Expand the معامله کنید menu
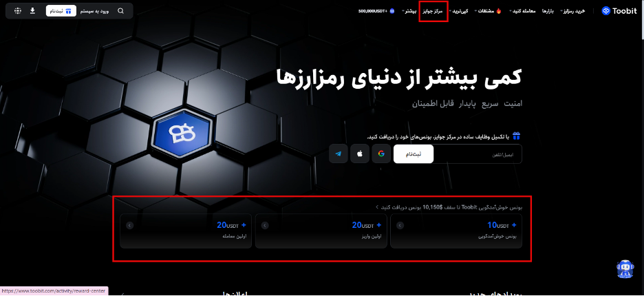 click(524, 11)
